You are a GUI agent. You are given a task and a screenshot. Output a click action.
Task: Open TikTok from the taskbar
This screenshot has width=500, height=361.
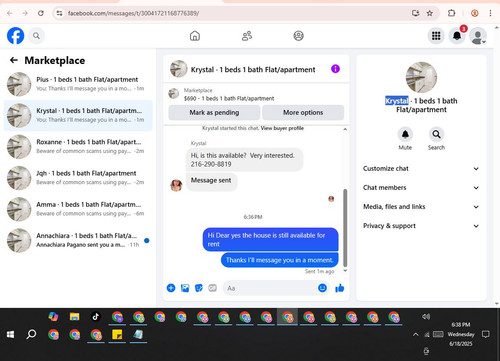tap(96, 316)
